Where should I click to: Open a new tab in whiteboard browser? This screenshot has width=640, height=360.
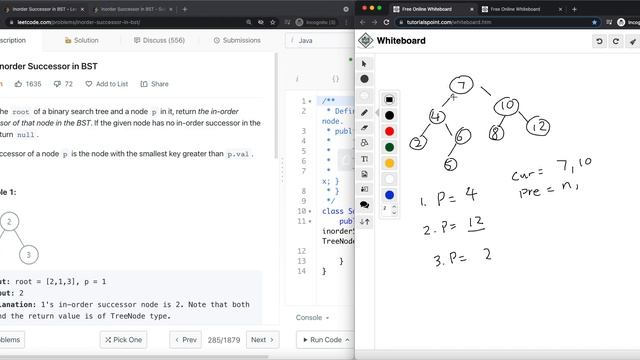pyautogui.click(x=574, y=9)
